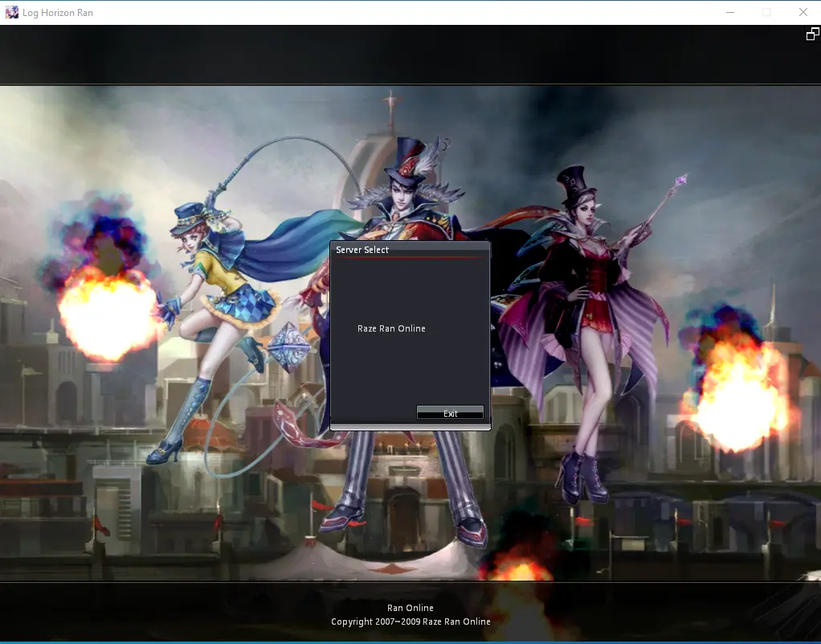Screen dimensions: 821x644
Task: Click the Ran Online footer label
Action: point(410,608)
